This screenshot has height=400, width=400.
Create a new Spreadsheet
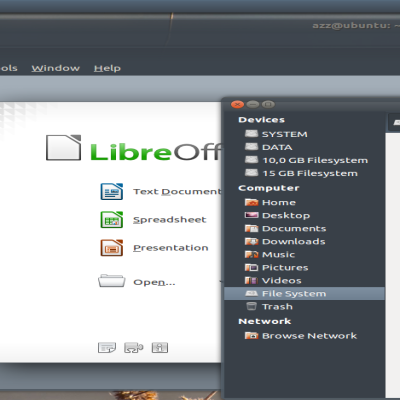click(170, 220)
